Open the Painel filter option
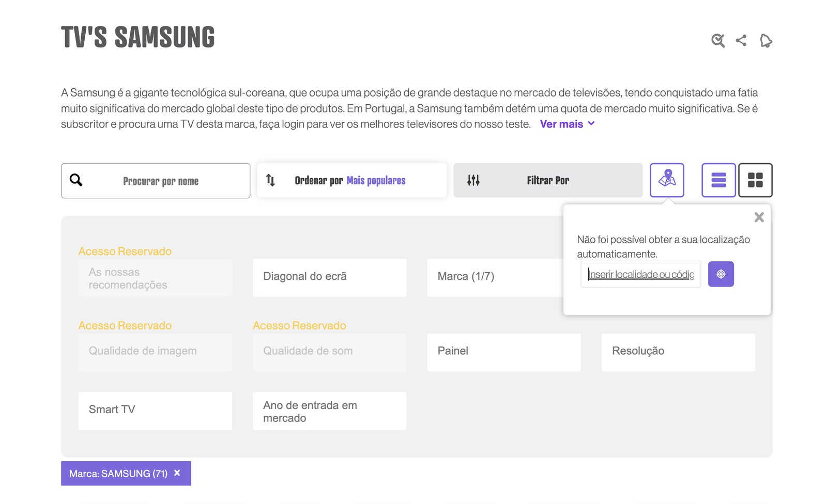The image size is (827, 504). tap(503, 352)
